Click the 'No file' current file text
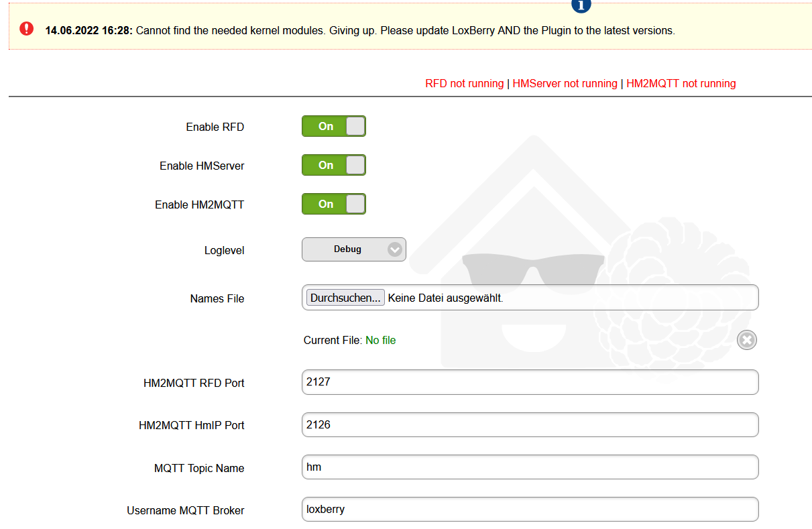812x529 pixels. (381, 341)
